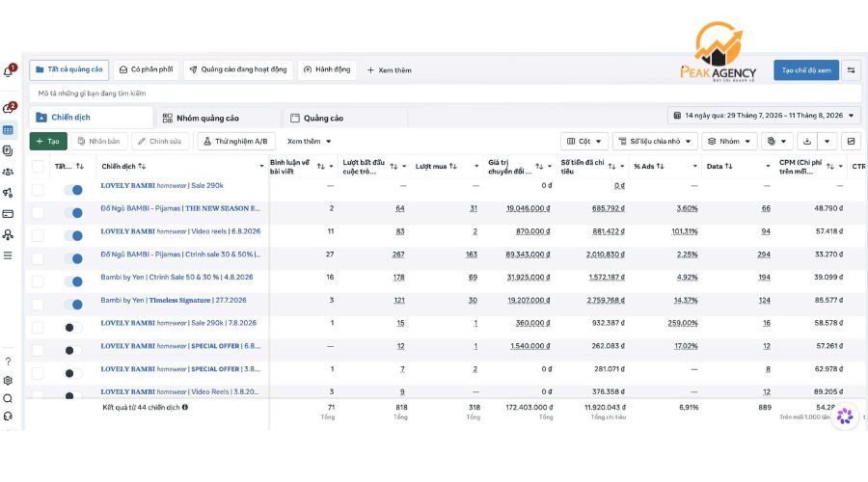Turn off Timeless Signature 27.7.2026 campaign toggle
This screenshot has height=482, width=868.
[73, 305]
